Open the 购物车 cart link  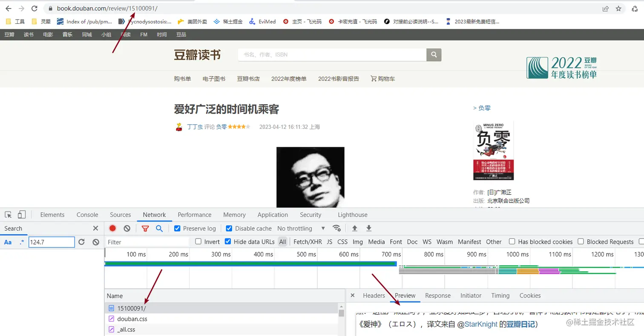[x=382, y=79]
